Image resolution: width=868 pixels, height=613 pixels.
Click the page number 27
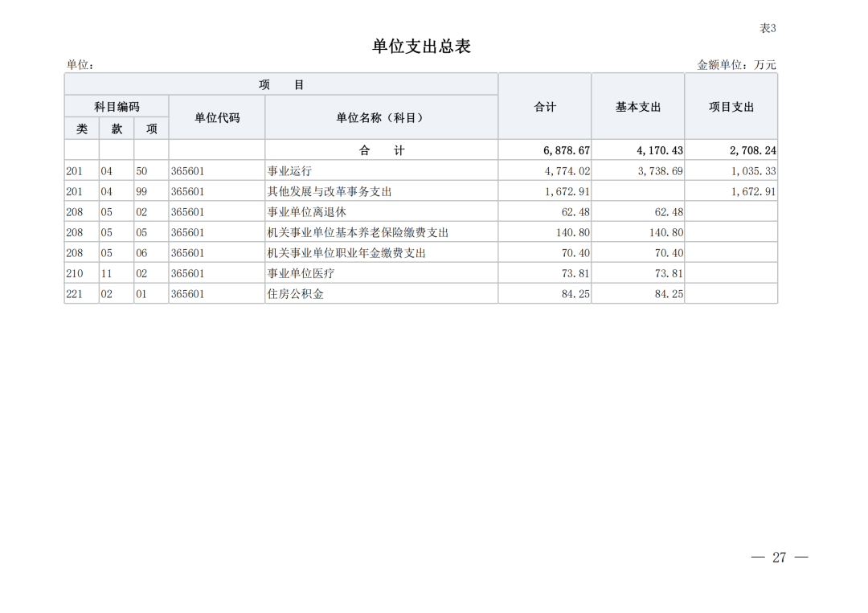click(x=779, y=557)
